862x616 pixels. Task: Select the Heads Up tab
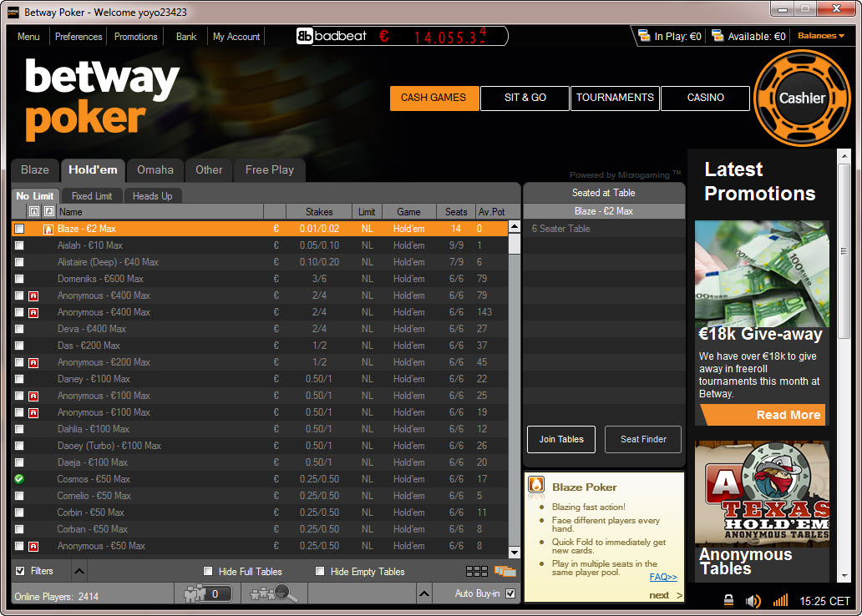tap(152, 196)
